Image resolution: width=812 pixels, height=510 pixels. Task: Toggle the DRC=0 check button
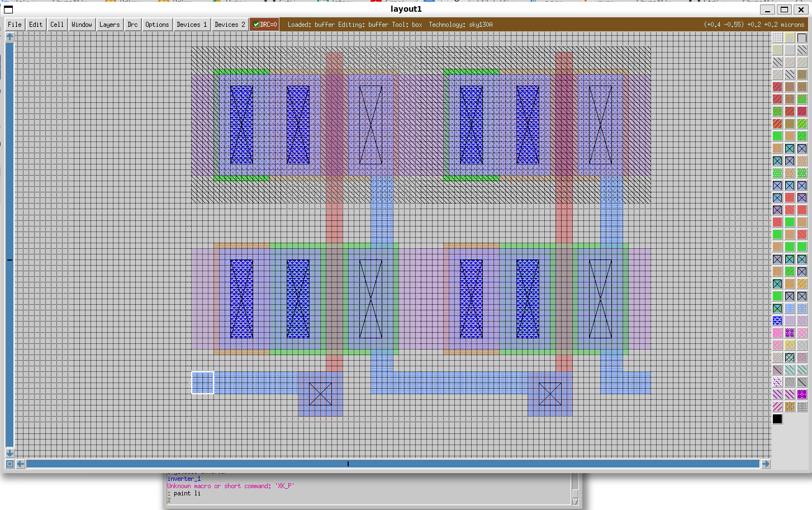pyautogui.click(x=264, y=25)
